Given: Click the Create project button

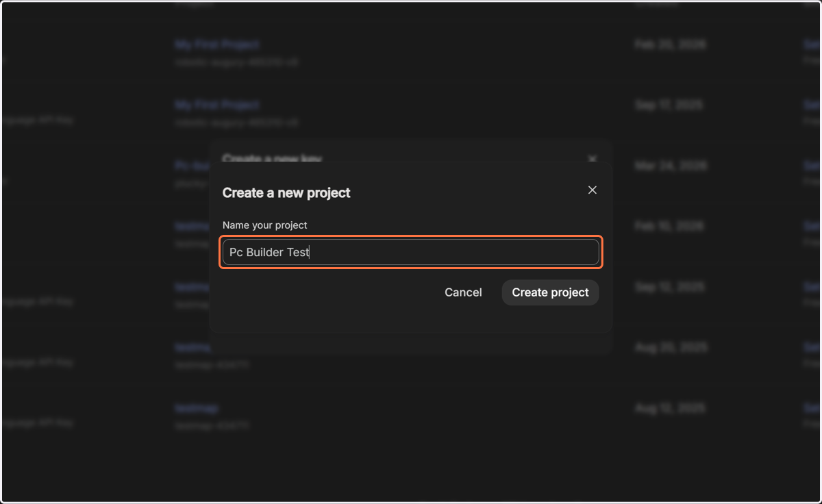Looking at the screenshot, I should pos(550,292).
